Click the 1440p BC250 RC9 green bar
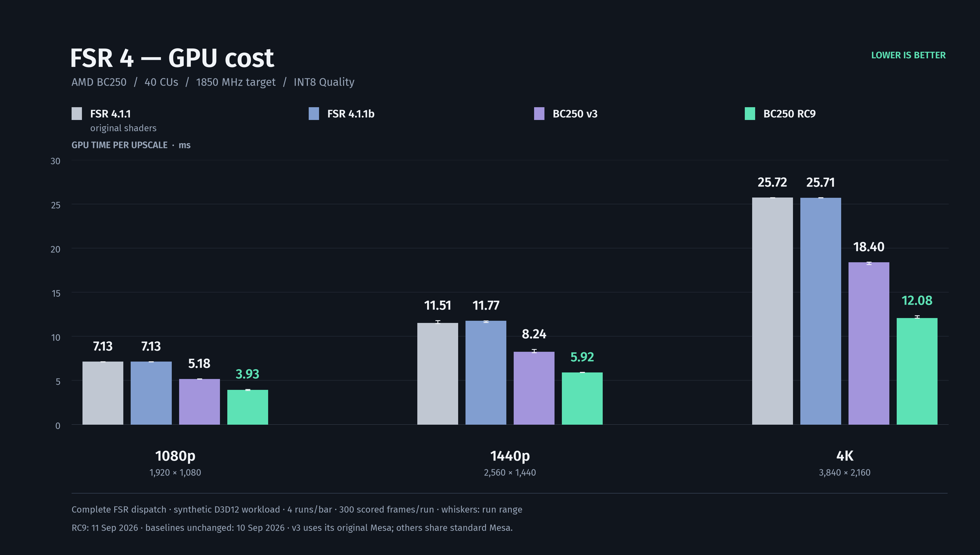Viewport: 980px width, 555px height. 582,398
